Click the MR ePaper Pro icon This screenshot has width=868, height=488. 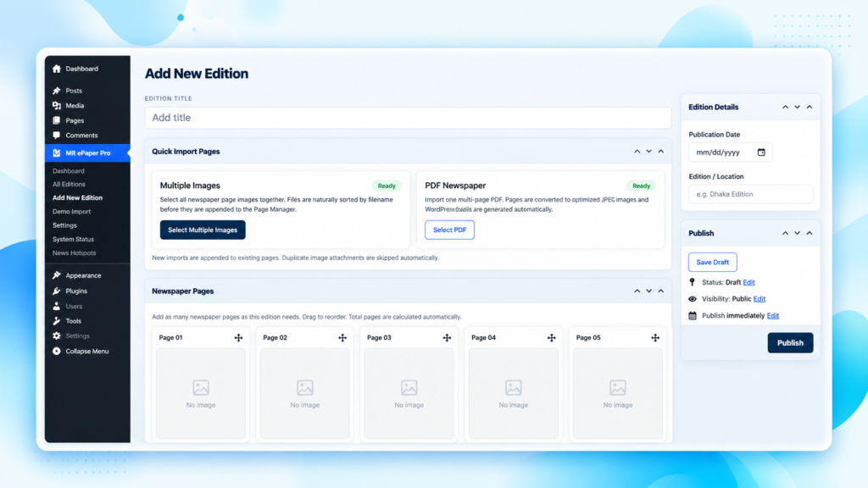click(x=57, y=153)
